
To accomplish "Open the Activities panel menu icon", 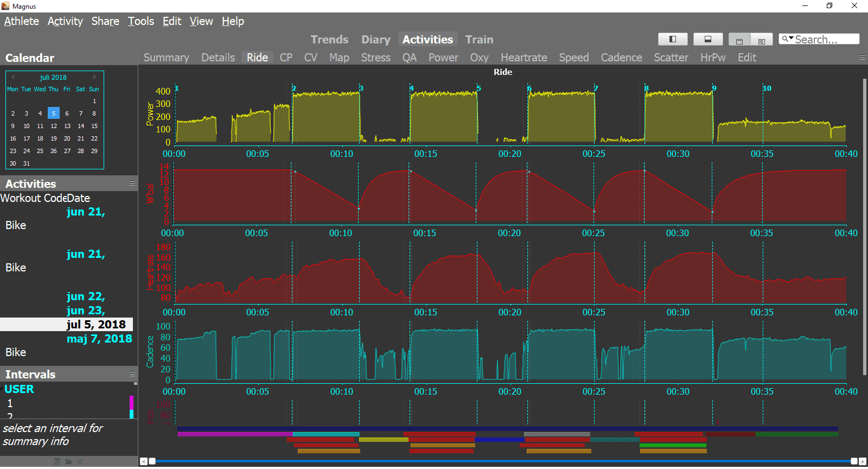I will [x=132, y=183].
